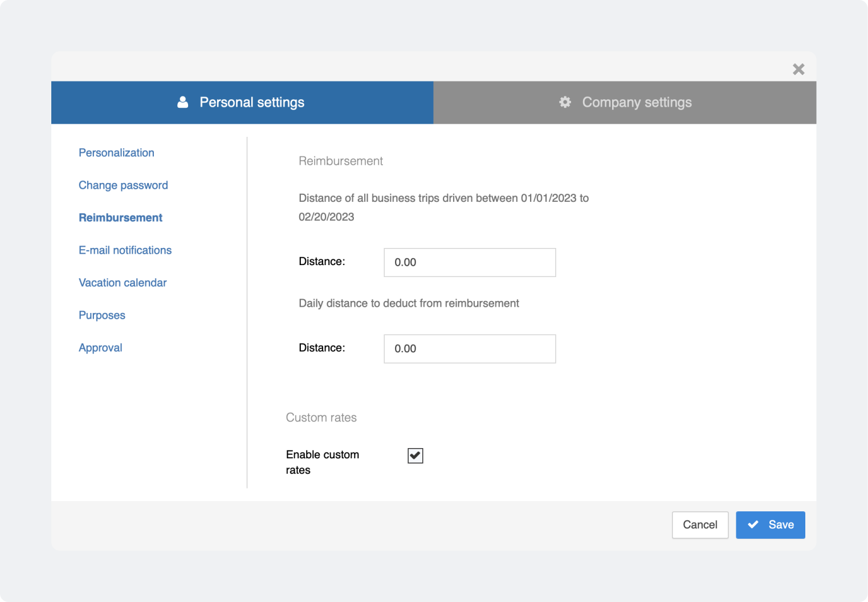Viewport: 868px width, 602px height.
Task: Click the business trips Distance input field
Action: pyautogui.click(x=469, y=262)
